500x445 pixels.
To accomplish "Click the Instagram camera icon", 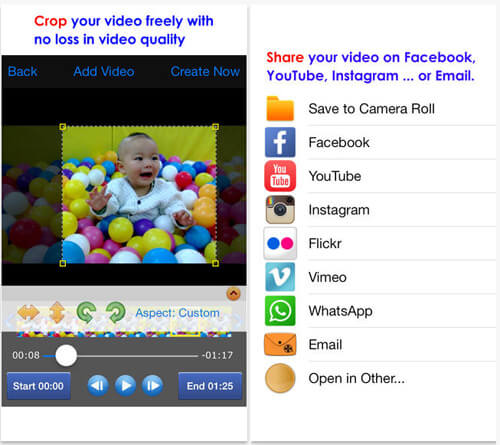I will point(280,210).
